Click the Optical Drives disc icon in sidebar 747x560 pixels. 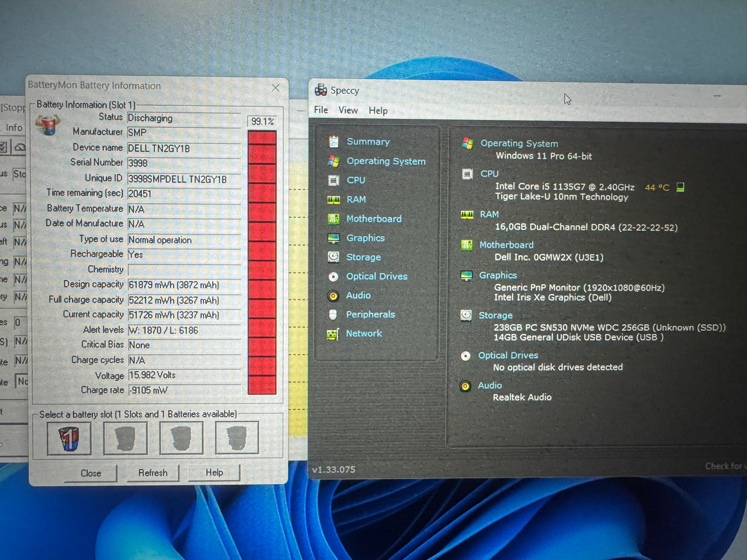pos(333,277)
